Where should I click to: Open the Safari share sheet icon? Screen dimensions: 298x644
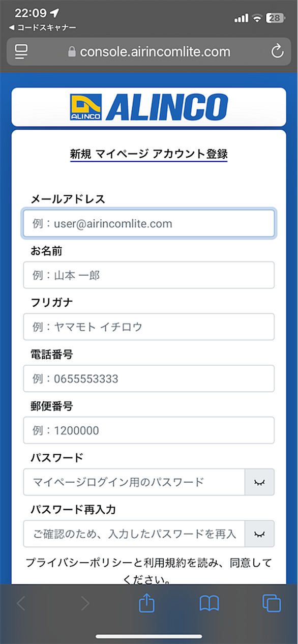pyautogui.click(x=146, y=603)
